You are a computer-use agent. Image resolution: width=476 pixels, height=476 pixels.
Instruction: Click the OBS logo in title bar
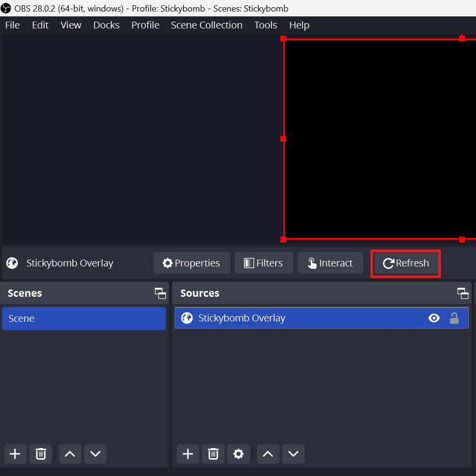6,8
